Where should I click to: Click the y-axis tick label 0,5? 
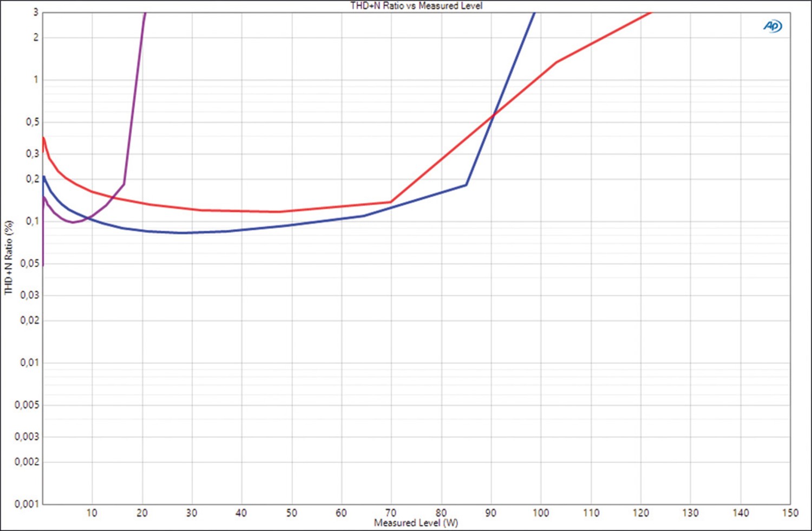point(32,122)
